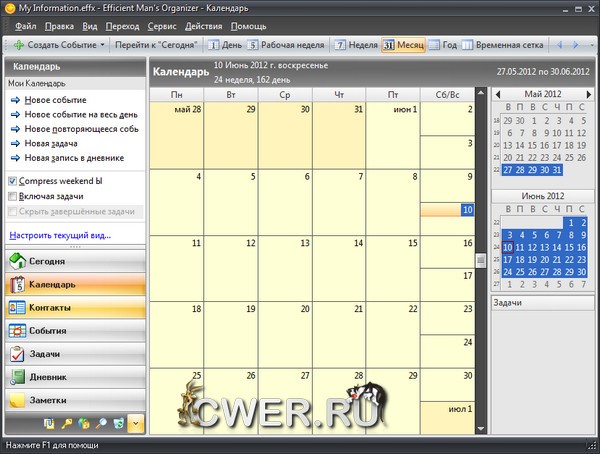
Task: Open Events (События) section in sidebar
Action: pos(75,331)
